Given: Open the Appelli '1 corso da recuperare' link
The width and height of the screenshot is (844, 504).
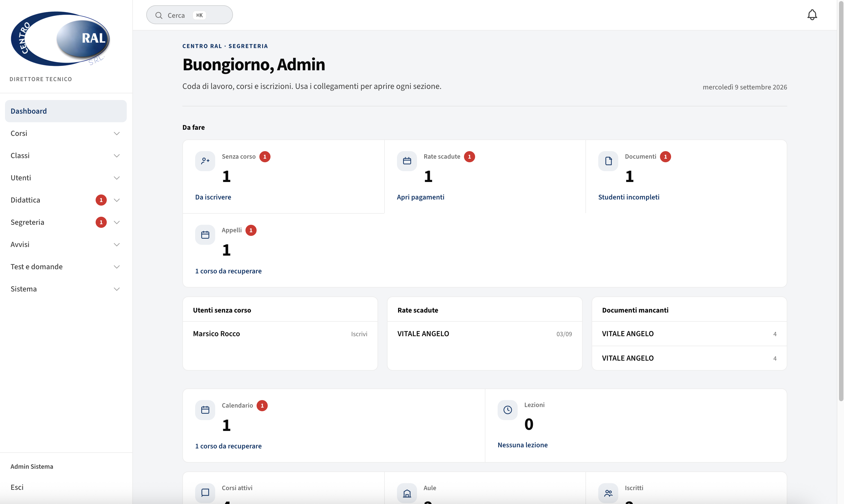Looking at the screenshot, I should pos(228,271).
